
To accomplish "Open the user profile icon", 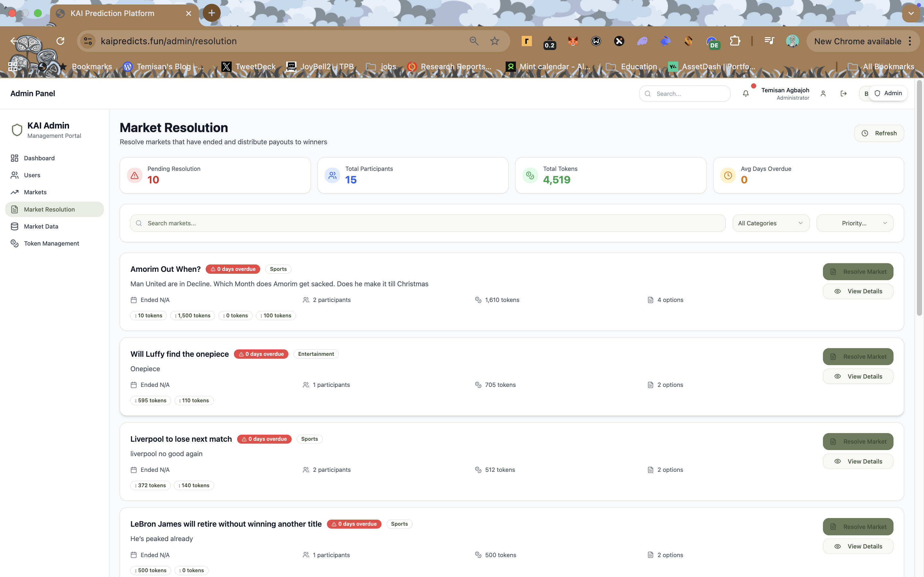I will coord(823,94).
